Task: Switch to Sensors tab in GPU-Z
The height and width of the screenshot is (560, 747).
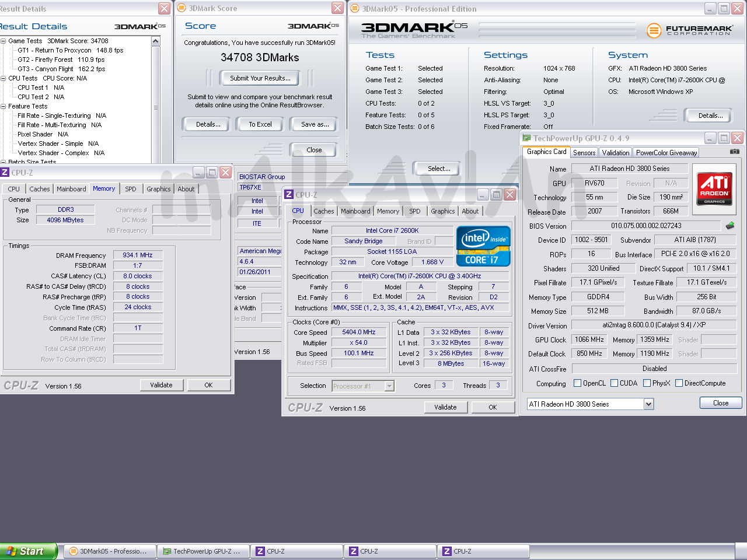Action: [584, 153]
